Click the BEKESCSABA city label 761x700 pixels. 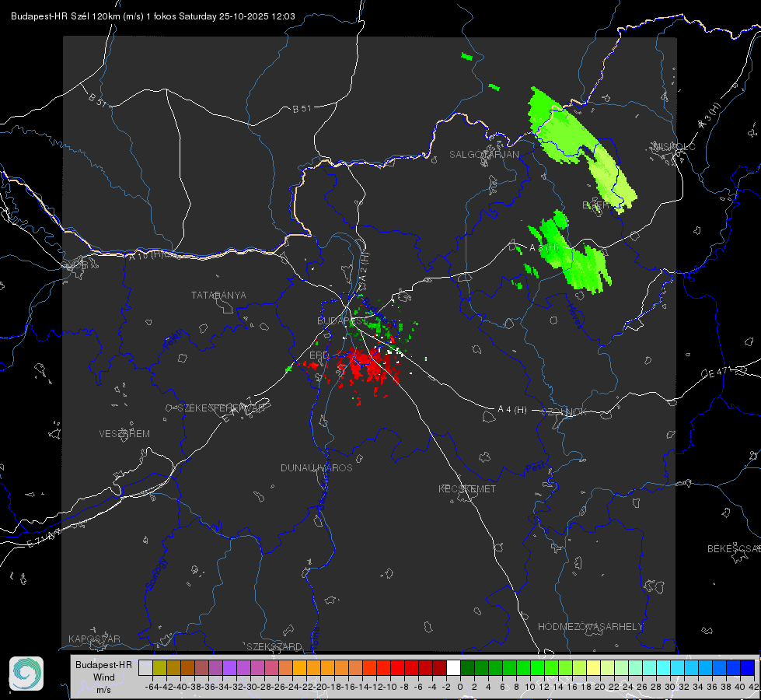(x=734, y=549)
